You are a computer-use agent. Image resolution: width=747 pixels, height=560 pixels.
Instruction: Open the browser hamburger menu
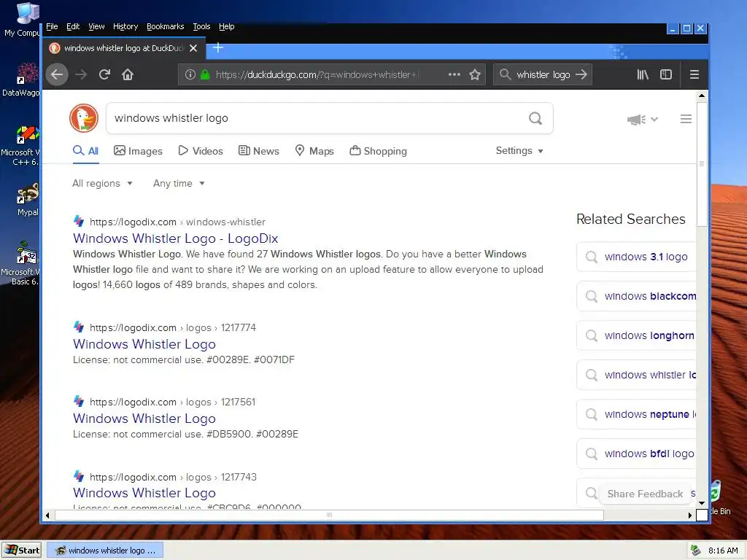point(694,74)
